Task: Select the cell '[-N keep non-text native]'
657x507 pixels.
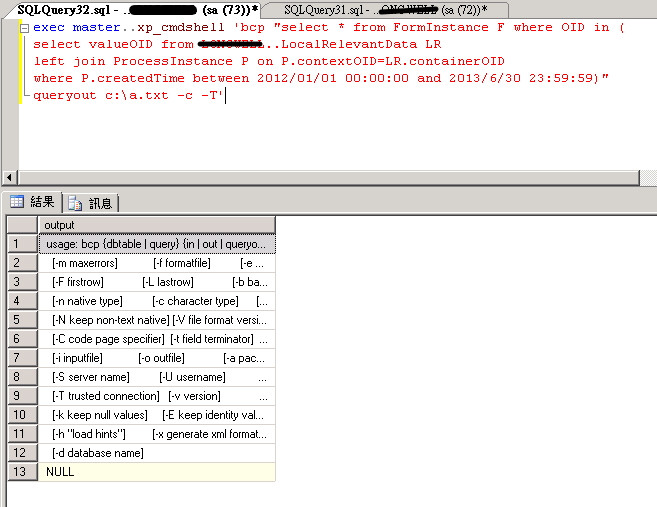Action: [157, 320]
